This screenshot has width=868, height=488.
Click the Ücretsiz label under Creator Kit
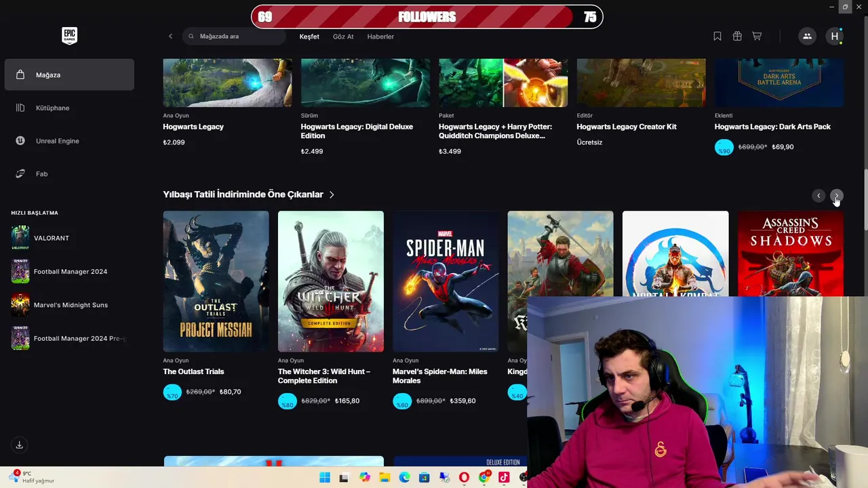click(x=589, y=142)
